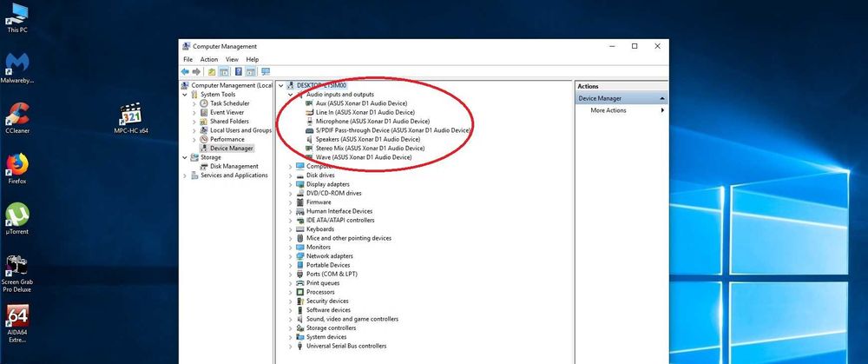Open the MPC-HC x64 desktop shortcut
The image size is (868, 364).
(x=131, y=118)
